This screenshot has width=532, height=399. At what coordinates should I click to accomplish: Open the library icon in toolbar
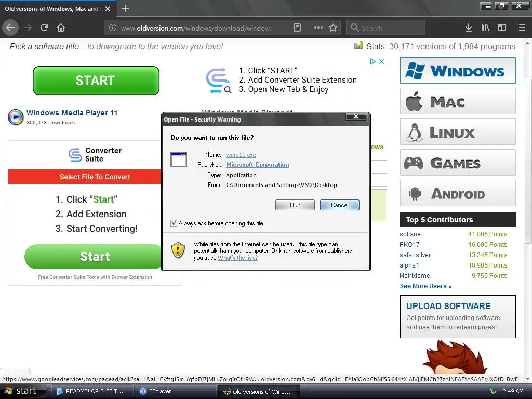coord(485,28)
